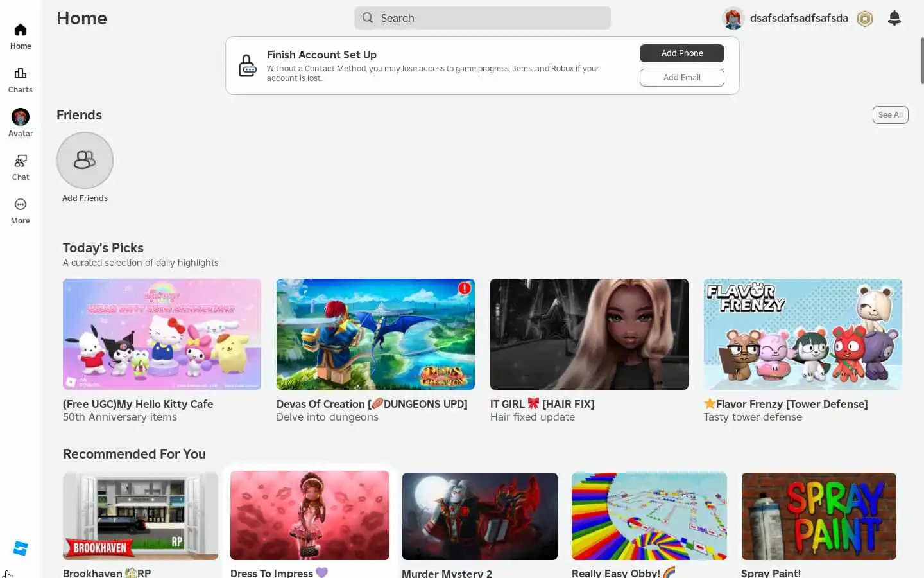Click '50th Anniversary items' subtitle
The height and width of the screenshot is (578, 924).
[x=120, y=417]
